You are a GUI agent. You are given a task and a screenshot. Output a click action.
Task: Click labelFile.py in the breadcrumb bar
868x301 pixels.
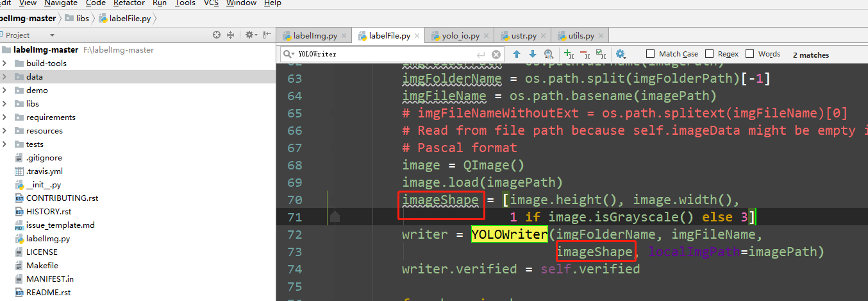[124, 19]
